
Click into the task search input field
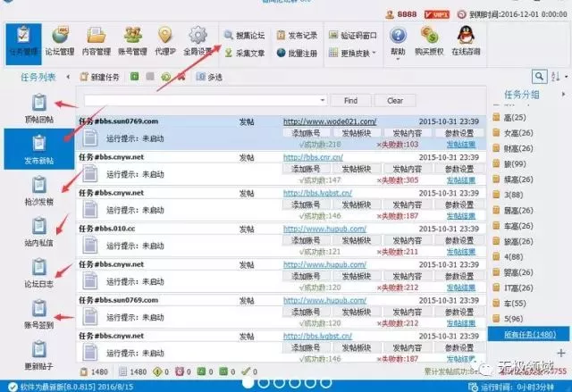point(205,100)
